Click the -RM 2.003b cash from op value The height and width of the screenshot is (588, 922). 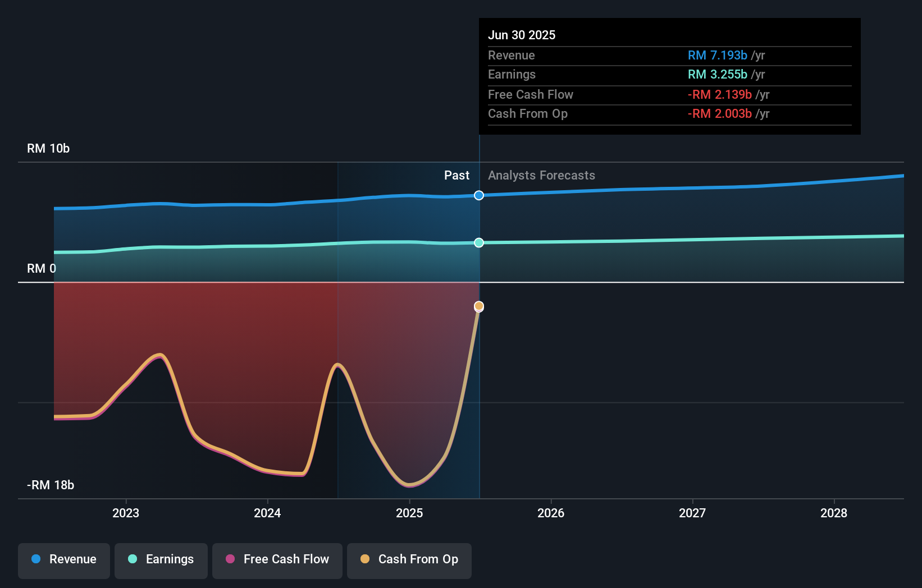[x=720, y=113]
